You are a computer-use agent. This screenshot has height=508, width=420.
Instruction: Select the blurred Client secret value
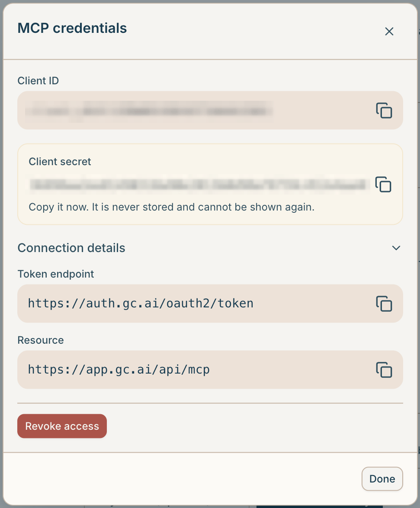(x=199, y=184)
